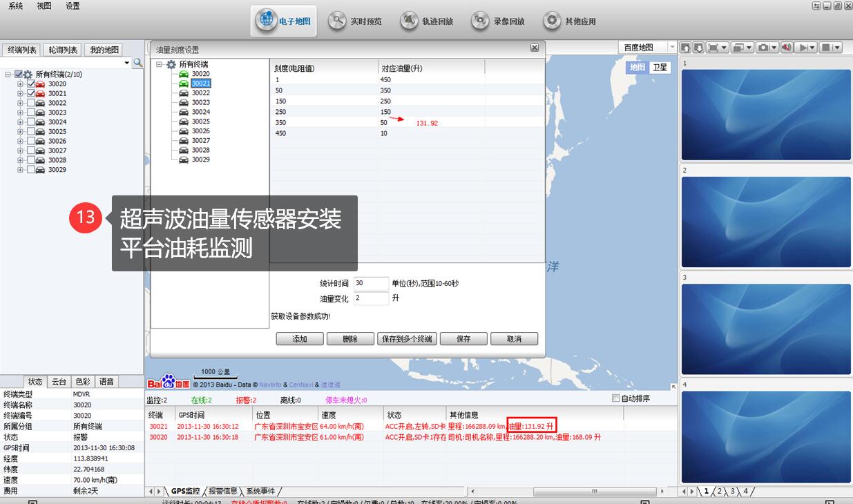The height and width of the screenshot is (504, 853).
Task: Click the magnifier search icon above the terminal list
Action: 138,63
